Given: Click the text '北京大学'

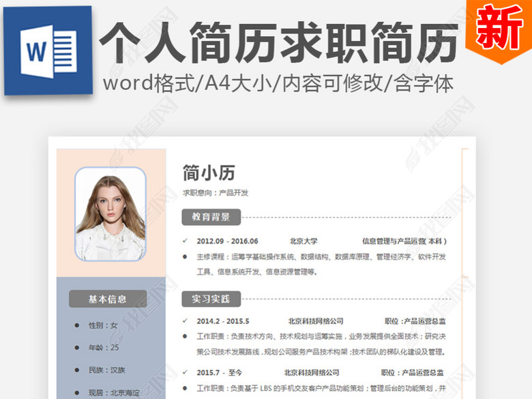Looking at the screenshot, I should coord(304,241).
